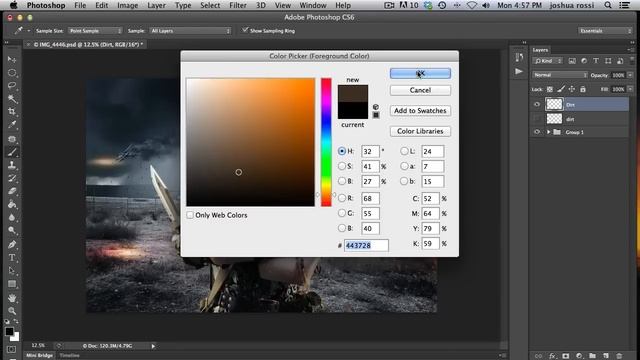Expand the Group 1 disclosure triangle
The image size is (640, 360).
click(x=548, y=132)
